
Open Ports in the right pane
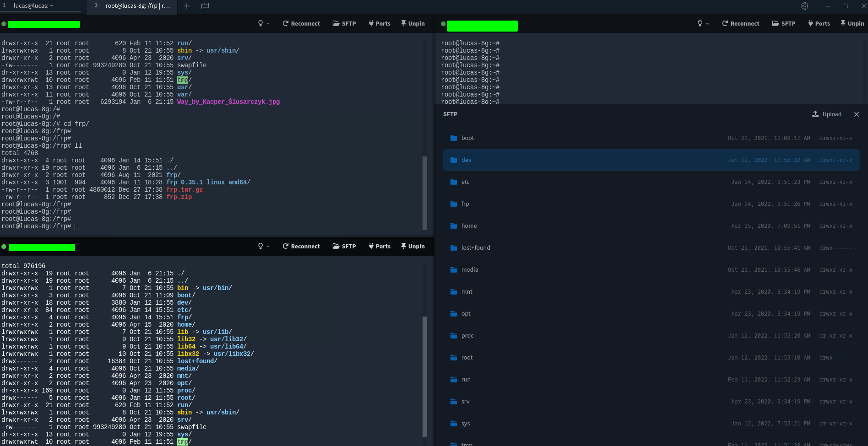(819, 23)
